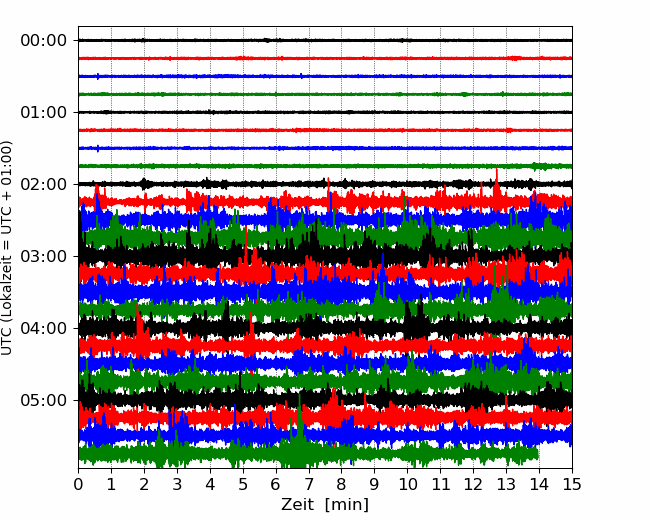650x520 pixels.
Task: Click the 05:00 y-axis tick label
Action: point(43,401)
